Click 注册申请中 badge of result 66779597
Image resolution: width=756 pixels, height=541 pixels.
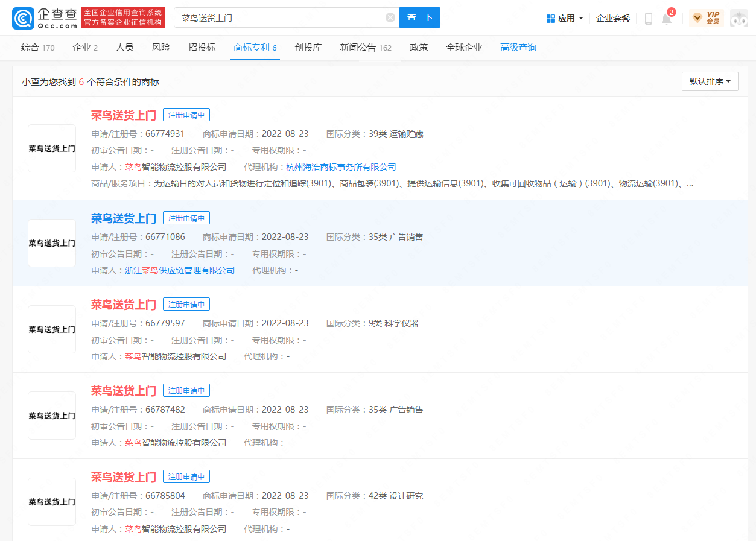click(186, 305)
